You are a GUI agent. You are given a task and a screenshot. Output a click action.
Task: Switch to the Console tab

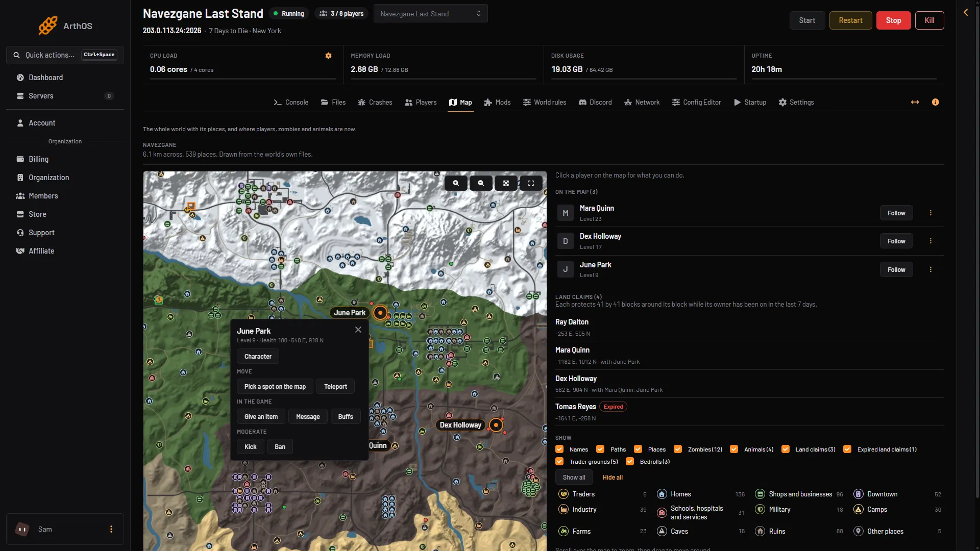pyautogui.click(x=291, y=102)
